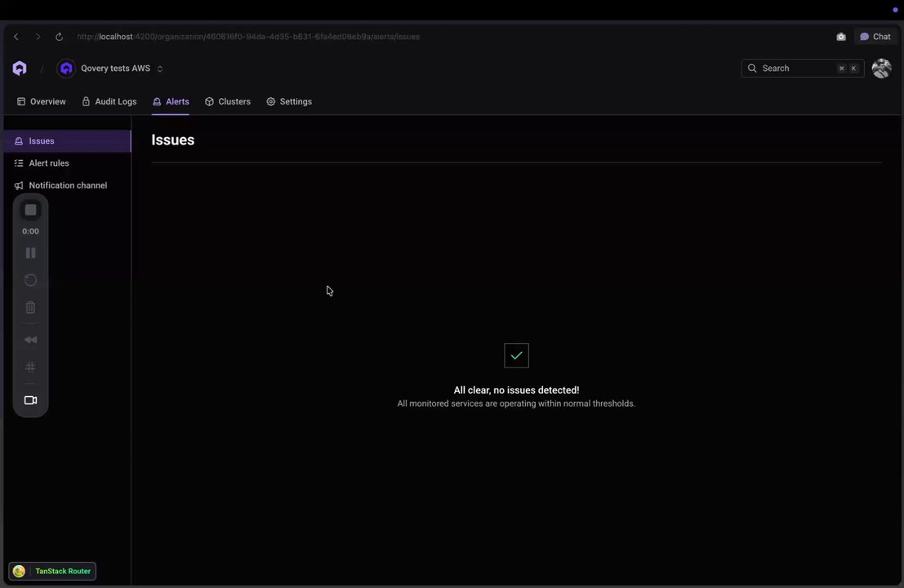Viewport: 904px width, 588px height.
Task: Open the Chat panel
Action: (875, 36)
